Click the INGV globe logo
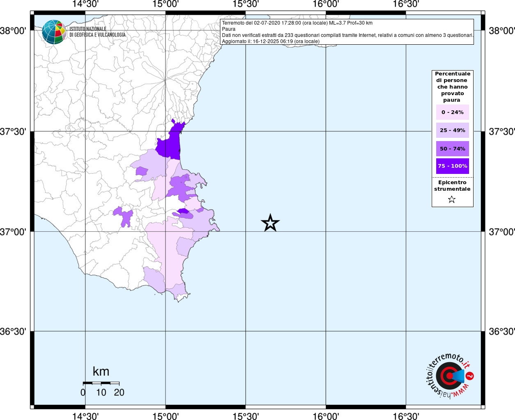This screenshot has height=420, width=515. pyautogui.click(x=54, y=32)
